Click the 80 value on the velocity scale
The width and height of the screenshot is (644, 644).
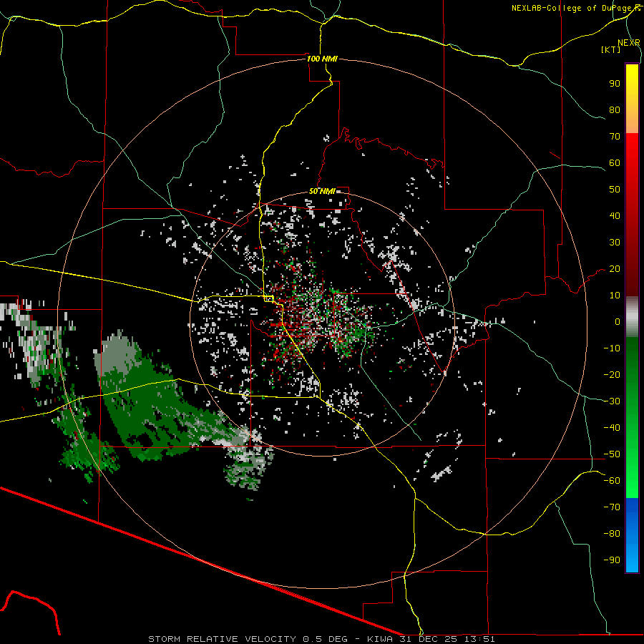pyautogui.click(x=615, y=110)
